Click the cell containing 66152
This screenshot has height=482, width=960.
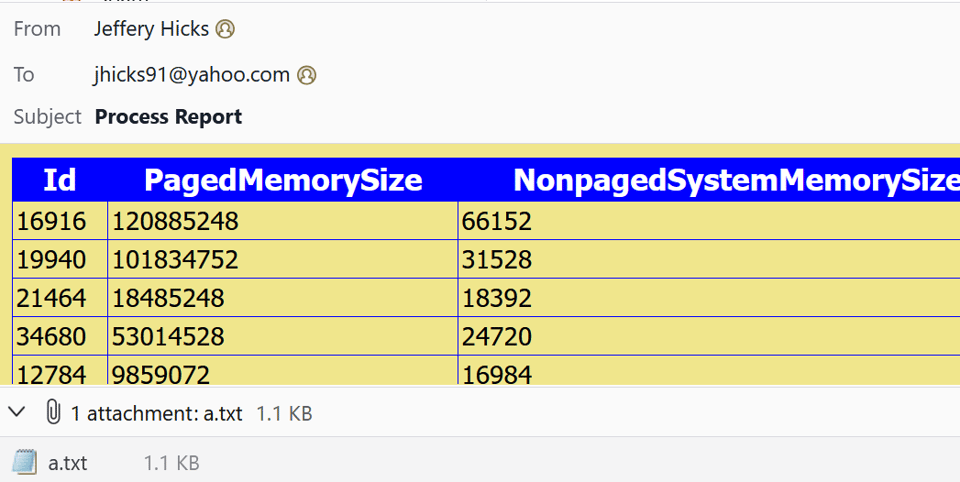(709, 221)
